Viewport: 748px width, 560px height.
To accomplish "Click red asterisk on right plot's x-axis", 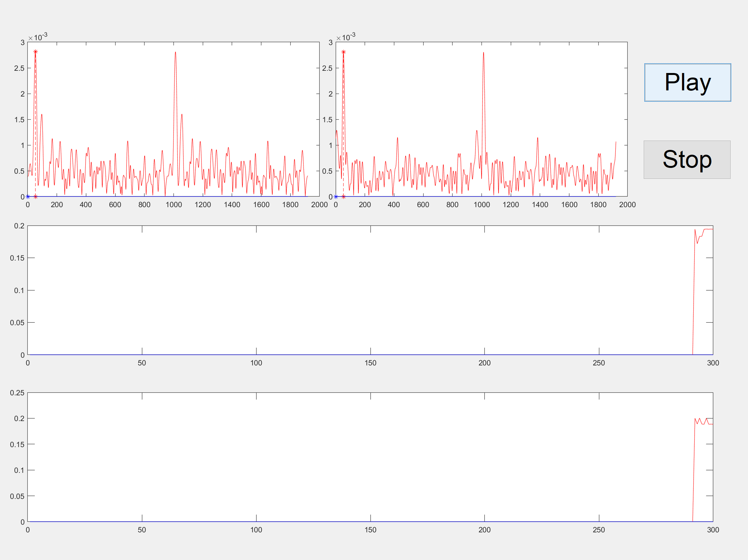I will click(x=343, y=197).
